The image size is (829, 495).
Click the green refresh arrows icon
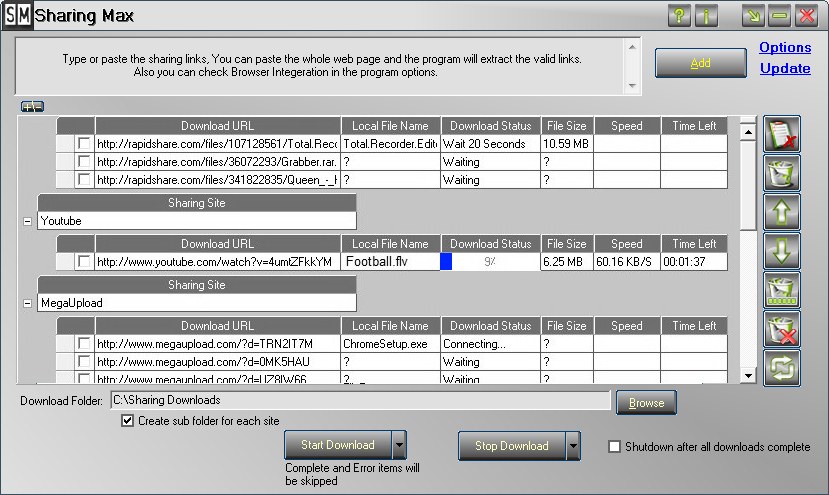(x=782, y=367)
